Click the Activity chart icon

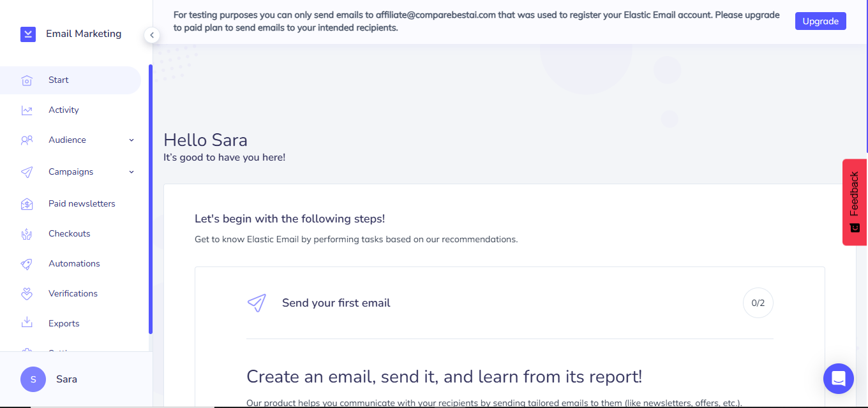[27, 110]
